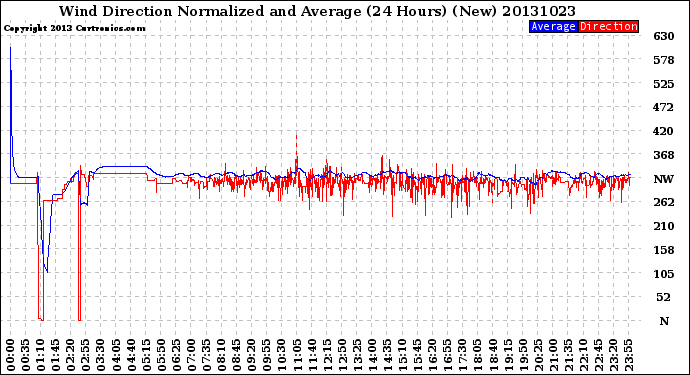This screenshot has height=375, width=690.
Task: Click the 04:05 time axis label
Action: (116, 355)
